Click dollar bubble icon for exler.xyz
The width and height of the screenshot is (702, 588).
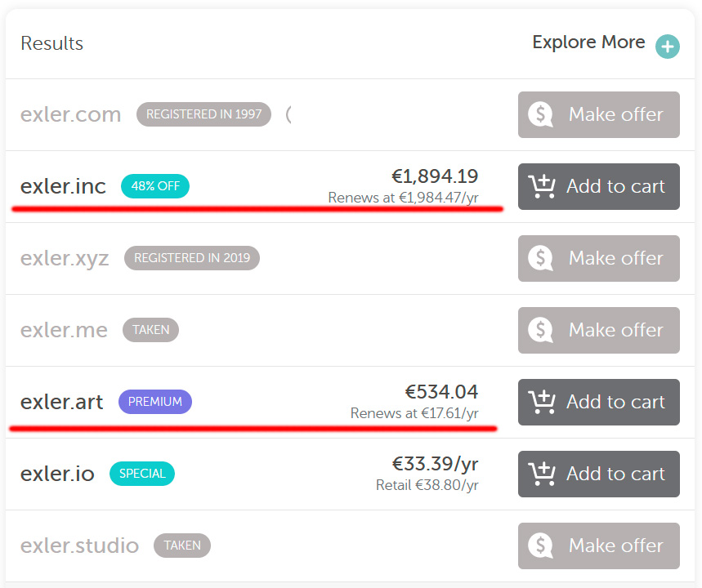pos(541,259)
